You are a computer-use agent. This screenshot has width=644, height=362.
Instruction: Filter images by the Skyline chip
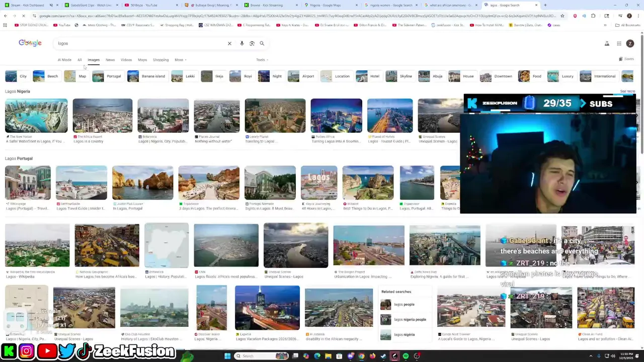point(399,76)
